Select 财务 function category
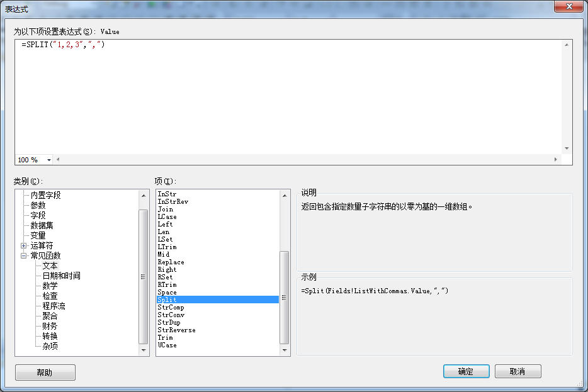 [50, 327]
